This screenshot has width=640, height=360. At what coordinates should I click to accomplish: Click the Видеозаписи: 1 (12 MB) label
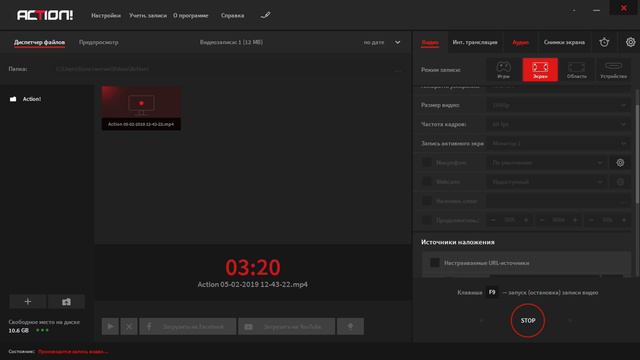pyautogui.click(x=231, y=42)
